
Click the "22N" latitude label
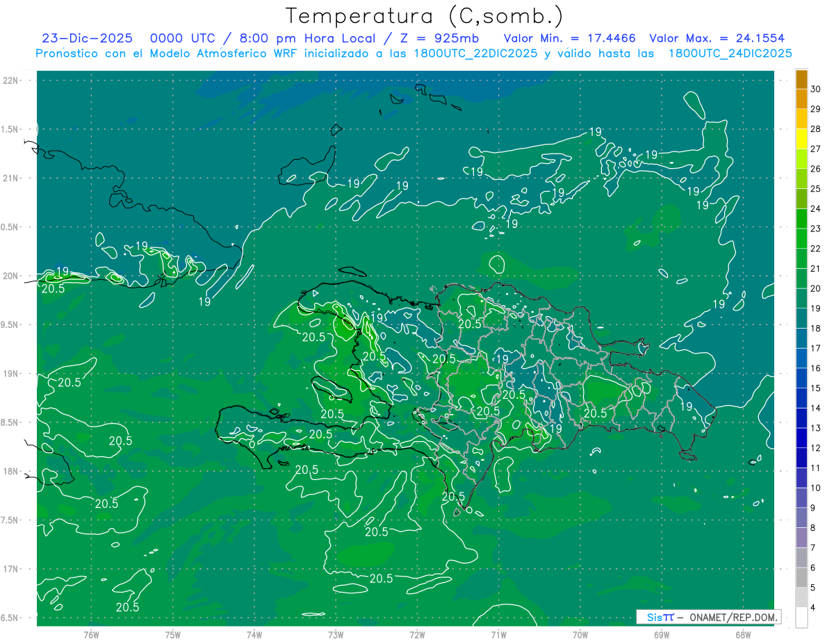[11, 81]
